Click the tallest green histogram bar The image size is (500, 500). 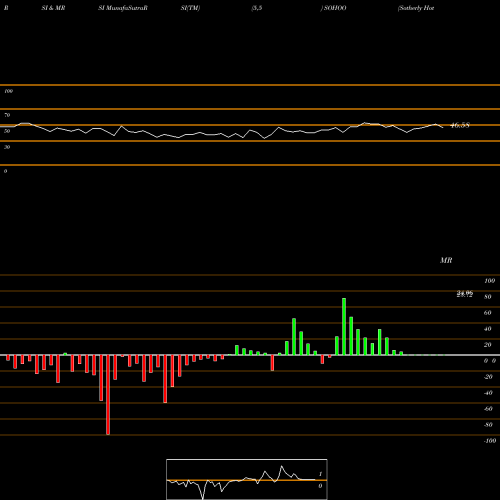click(x=344, y=327)
